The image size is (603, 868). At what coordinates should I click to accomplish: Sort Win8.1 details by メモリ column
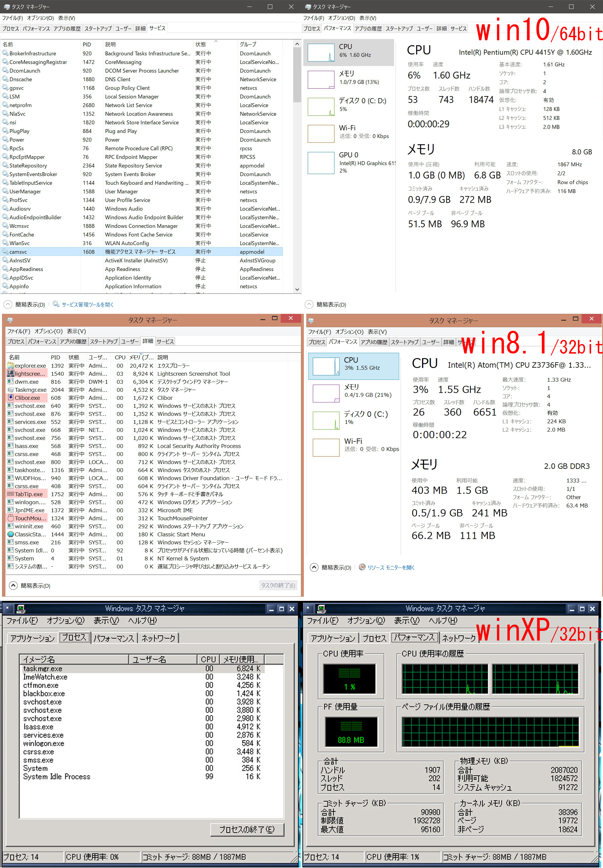(x=141, y=357)
